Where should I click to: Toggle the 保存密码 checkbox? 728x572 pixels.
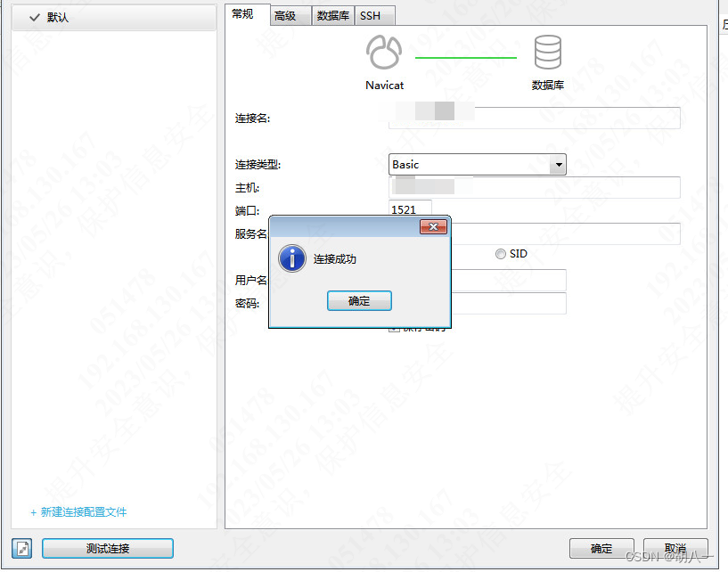pos(394,327)
